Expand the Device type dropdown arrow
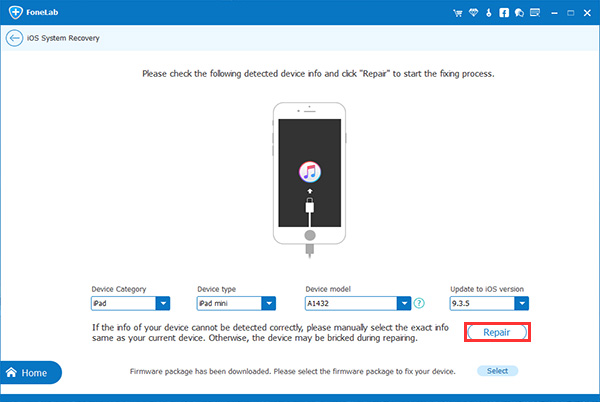 tap(269, 303)
